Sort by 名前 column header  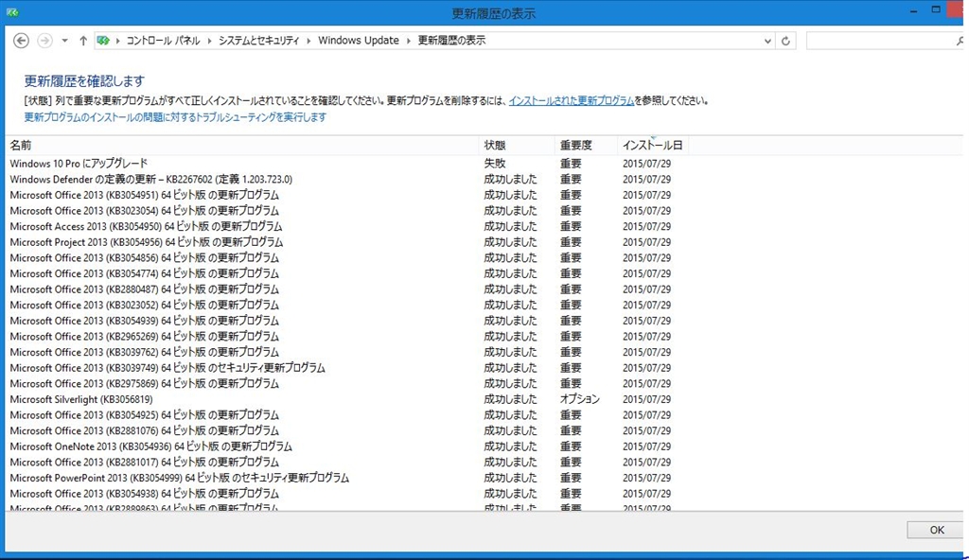pyautogui.click(x=242, y=146)
